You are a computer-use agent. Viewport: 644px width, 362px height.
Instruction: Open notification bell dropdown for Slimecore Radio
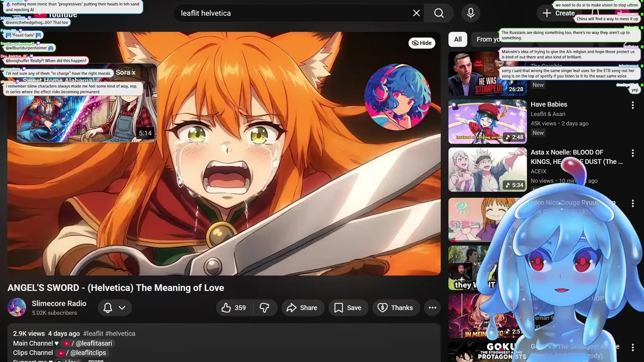pos(114,308)
